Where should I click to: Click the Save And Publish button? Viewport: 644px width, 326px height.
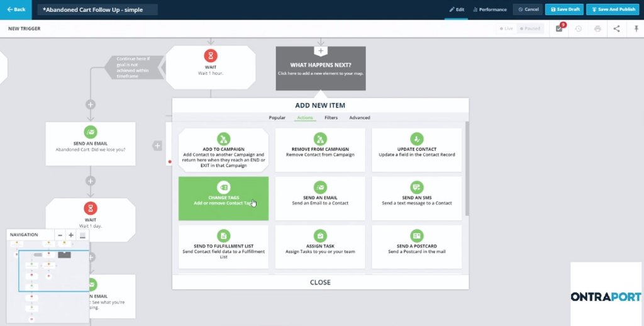[614, 9]
